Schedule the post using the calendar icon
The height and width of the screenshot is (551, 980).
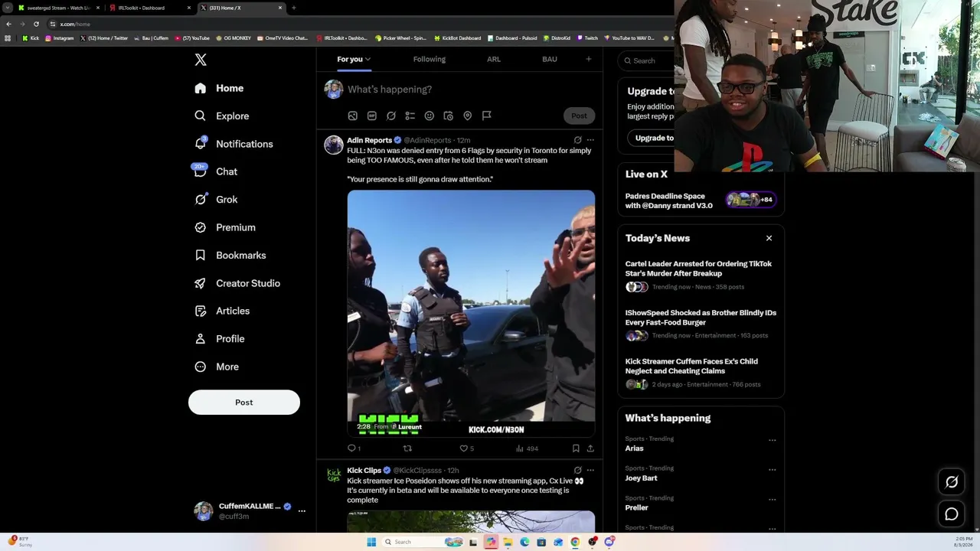tap(449, 116)
